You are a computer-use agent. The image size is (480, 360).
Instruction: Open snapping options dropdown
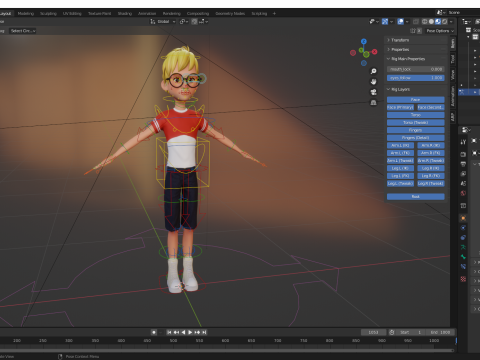204,22
